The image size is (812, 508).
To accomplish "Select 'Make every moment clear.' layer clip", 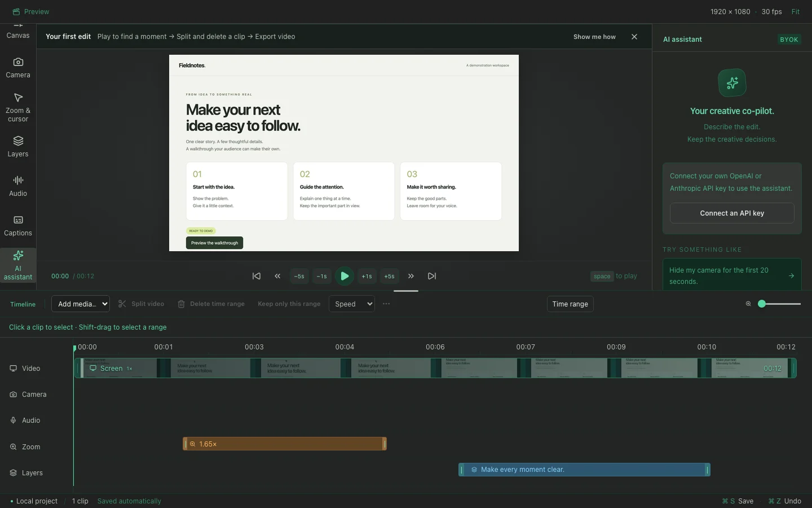I will pyautogui.click(x=584, y=470).
